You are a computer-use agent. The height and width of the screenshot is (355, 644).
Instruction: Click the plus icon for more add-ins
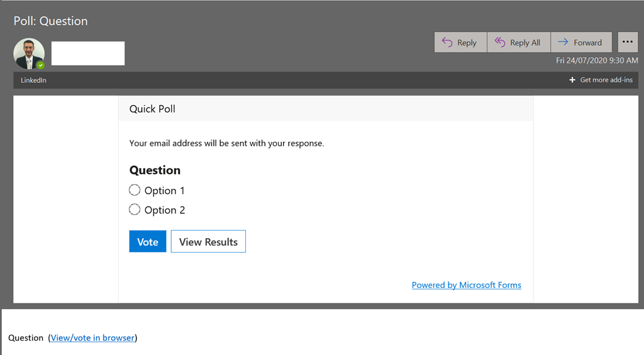click(x=572, y=80)
